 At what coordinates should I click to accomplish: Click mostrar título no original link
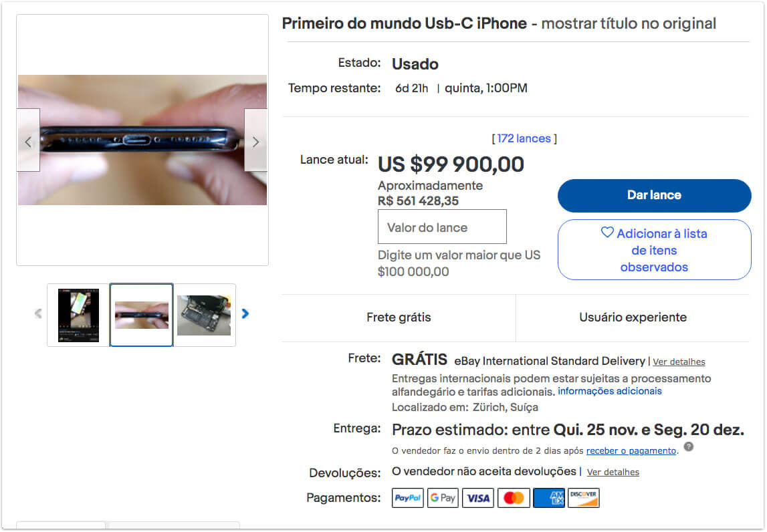tap(629, 23)
